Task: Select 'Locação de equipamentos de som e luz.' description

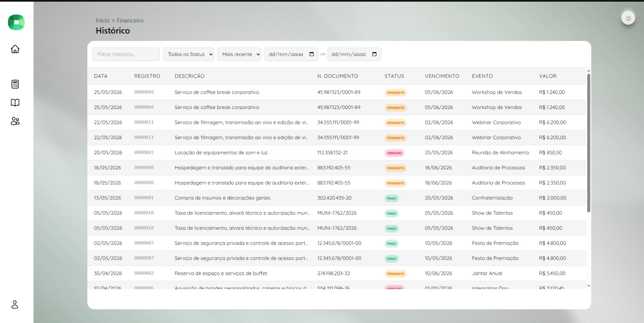Action: click(x=221, y=153)
